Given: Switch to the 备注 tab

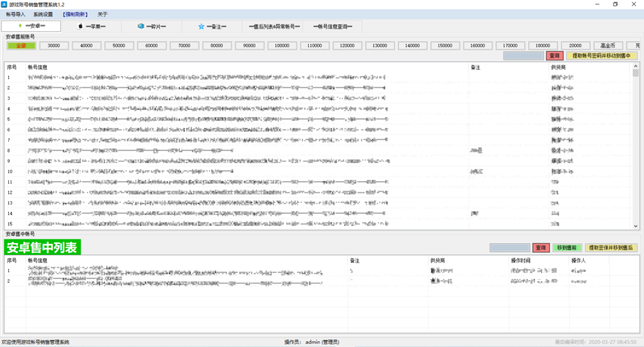Looking at the screenshot, I should (212, 26).
